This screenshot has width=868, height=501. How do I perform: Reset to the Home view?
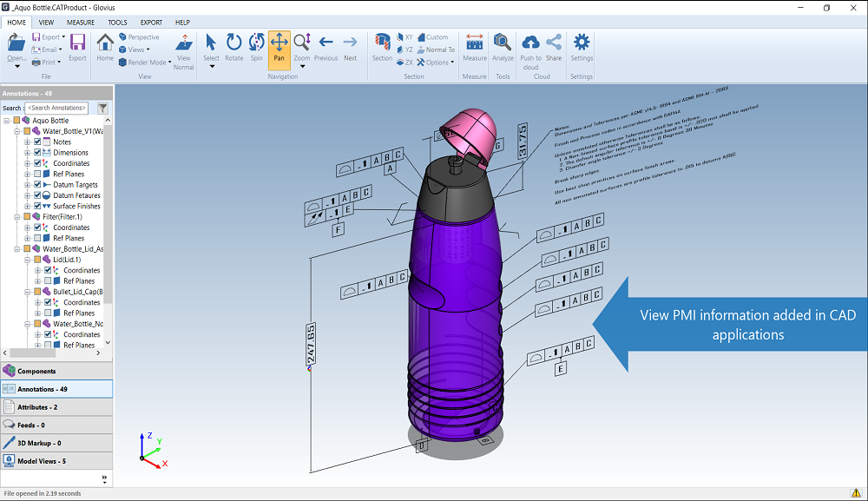[x=105, y=47]
